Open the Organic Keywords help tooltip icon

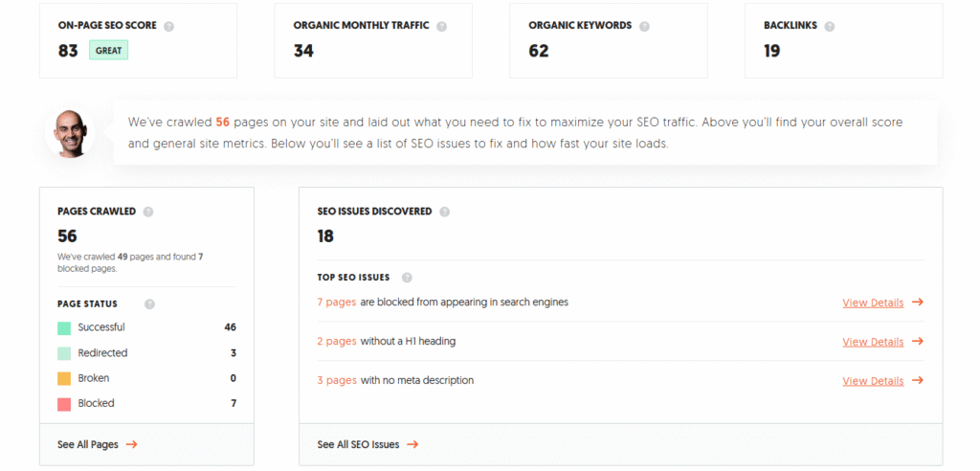(x=644, y=26)
